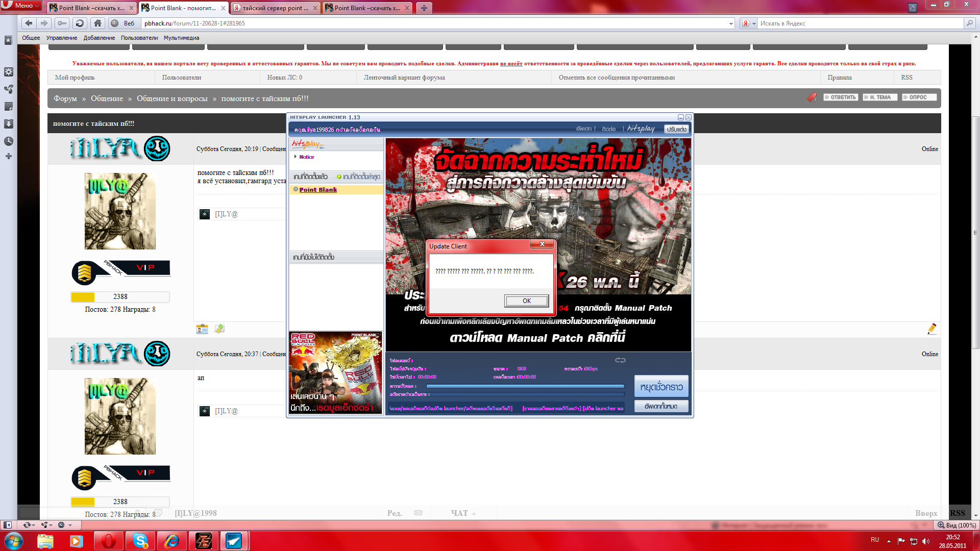Click the Red Bull ad banner
The height and width of the screenshot is (551, 980).
(x=335, y=372)
